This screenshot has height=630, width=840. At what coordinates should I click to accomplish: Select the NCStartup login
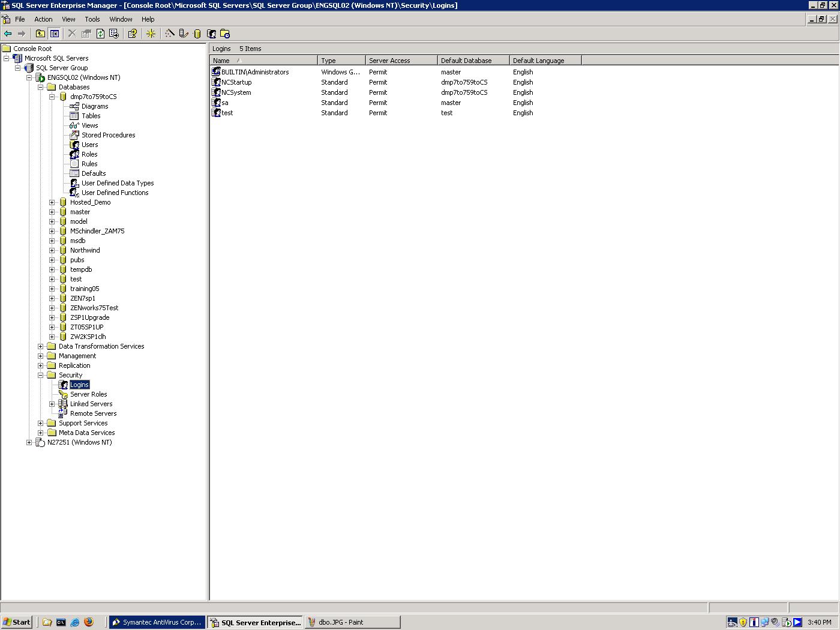pos(236,82)
